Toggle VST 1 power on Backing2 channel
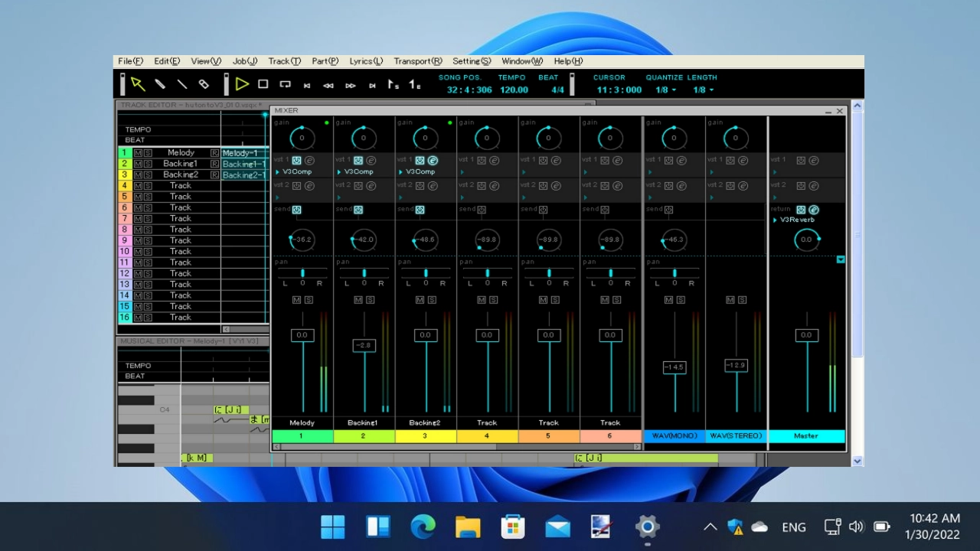This screenshot has height=551, width=980. (420, 161)
